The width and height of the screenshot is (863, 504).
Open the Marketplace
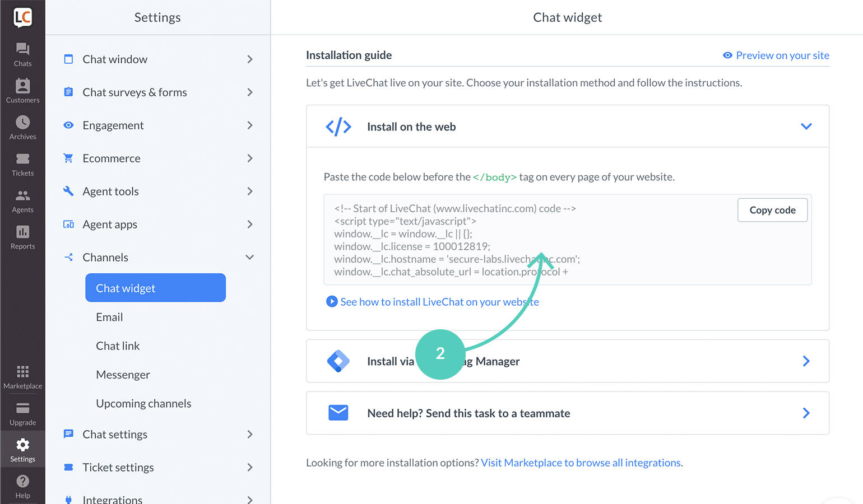pos(22,376)
